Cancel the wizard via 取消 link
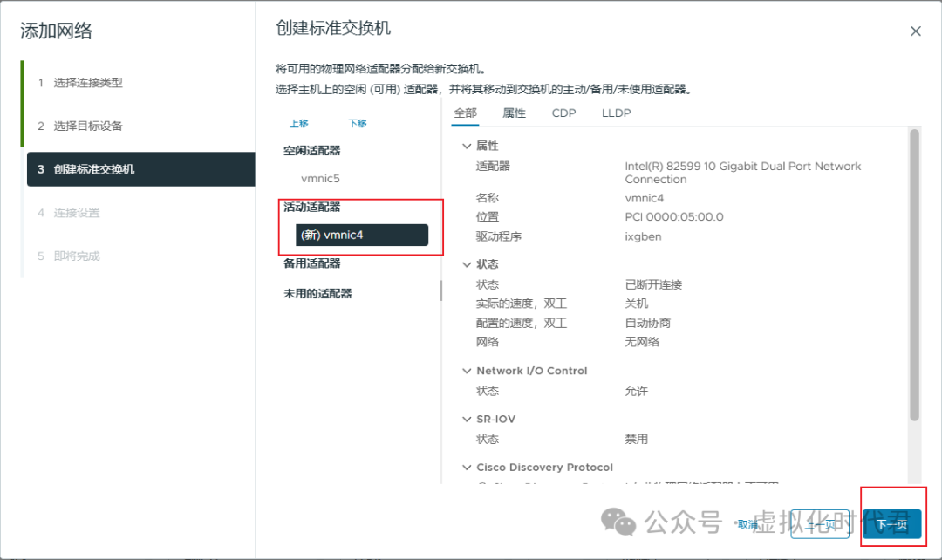Viewport: 942px width, 560px height. pyautogui.click(x=747, y=524)
